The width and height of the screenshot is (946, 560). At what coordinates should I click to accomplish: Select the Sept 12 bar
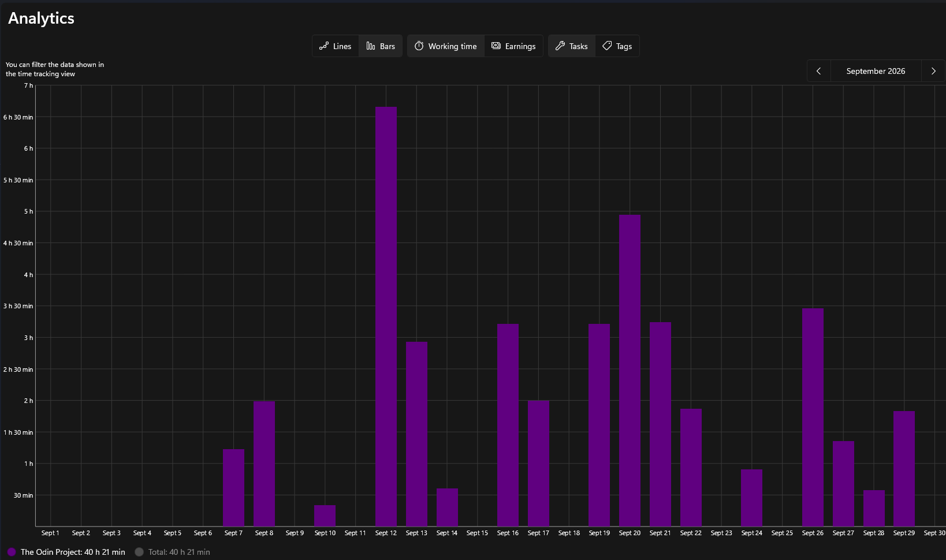click(x=386, y=316)
